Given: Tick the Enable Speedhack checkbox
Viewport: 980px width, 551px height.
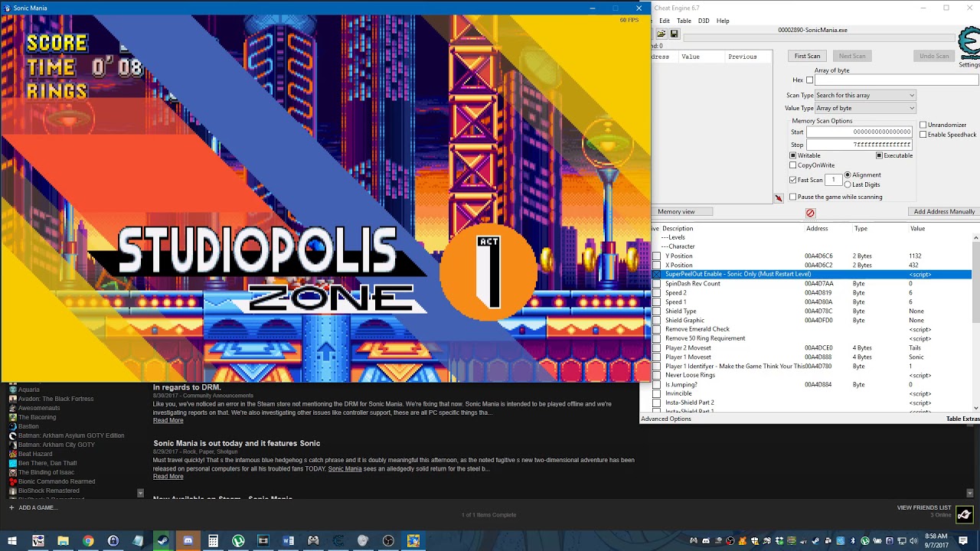Looking at the screenshot, I should click(923, 135).
